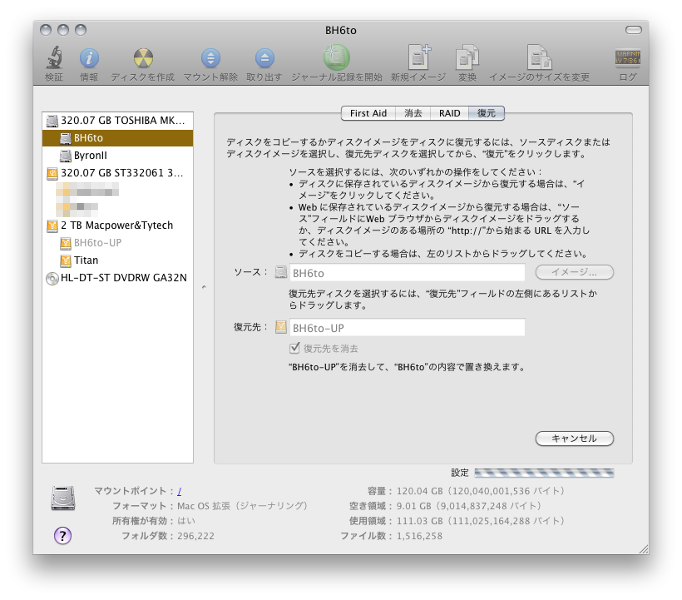Click the window resize grip corner
The width and height of the screenshot is (682, 600).
coord(644,549)
